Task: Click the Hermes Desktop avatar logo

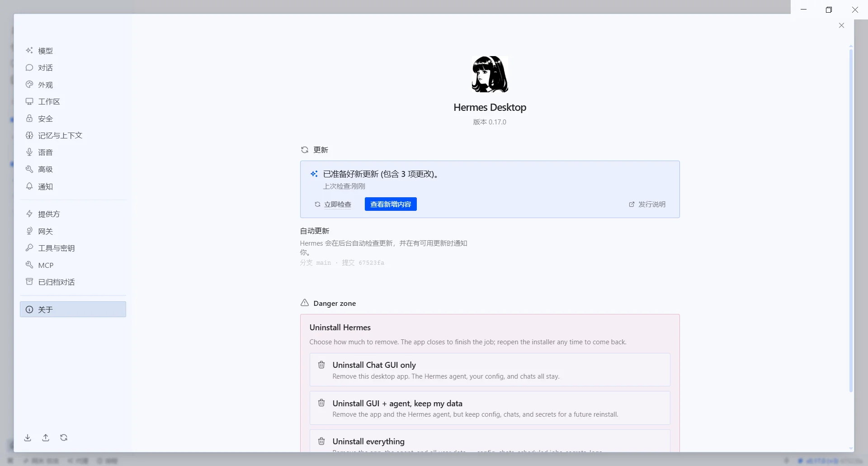Action: [490, 75]
